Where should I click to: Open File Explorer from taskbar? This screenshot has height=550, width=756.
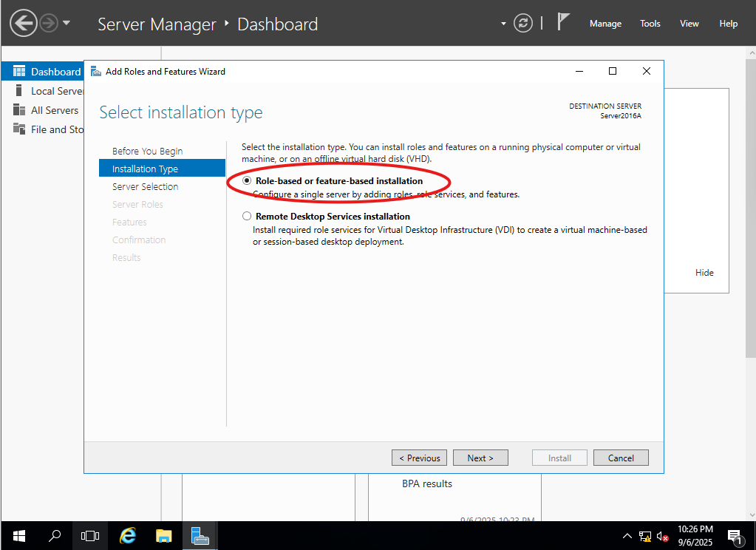[164, 535]
